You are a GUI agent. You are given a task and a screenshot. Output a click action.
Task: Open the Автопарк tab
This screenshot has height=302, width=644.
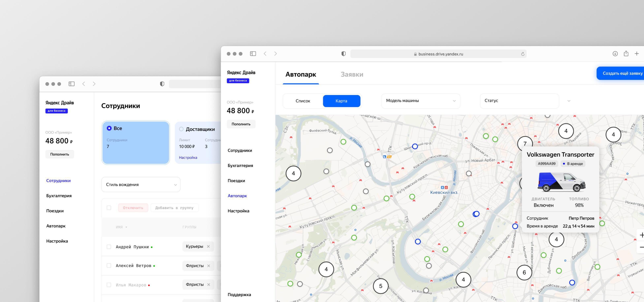(301, 74)
